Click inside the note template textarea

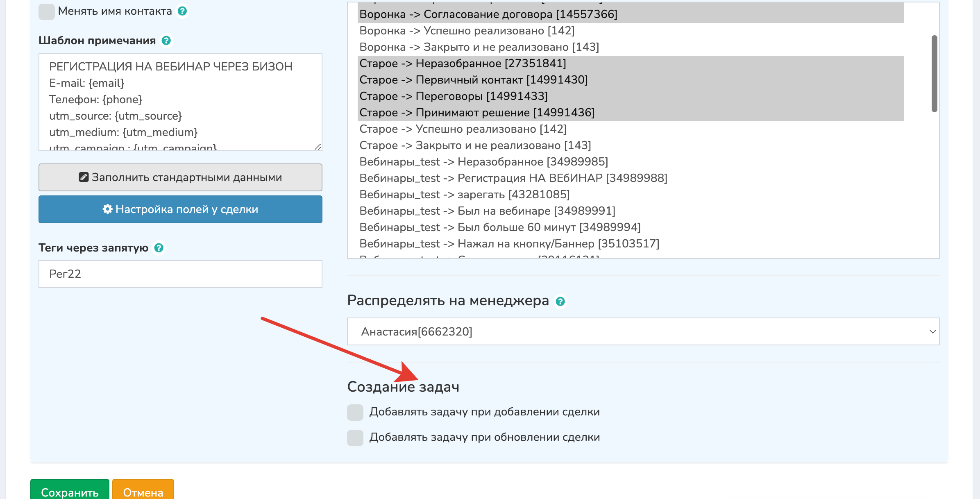(180, 102)
